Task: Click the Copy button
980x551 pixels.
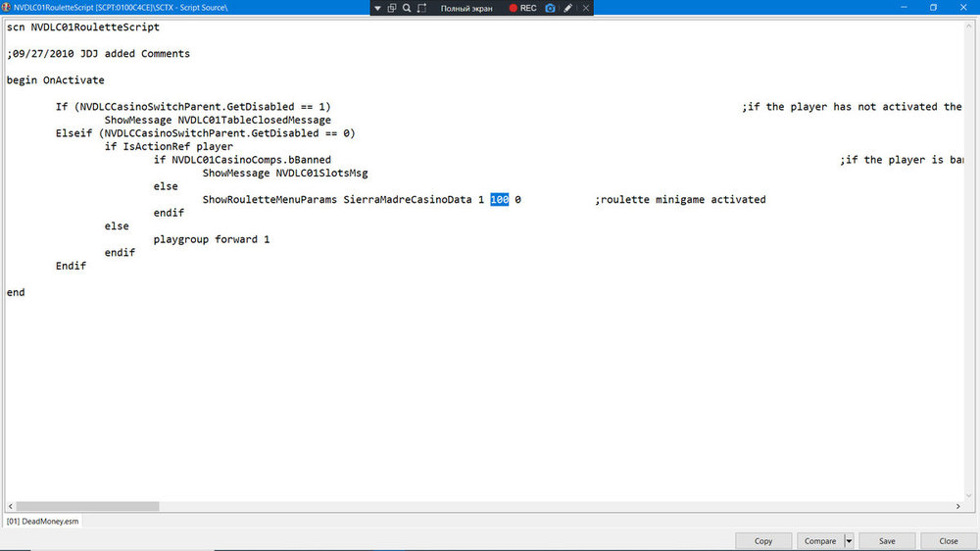Action: point(763,541)
